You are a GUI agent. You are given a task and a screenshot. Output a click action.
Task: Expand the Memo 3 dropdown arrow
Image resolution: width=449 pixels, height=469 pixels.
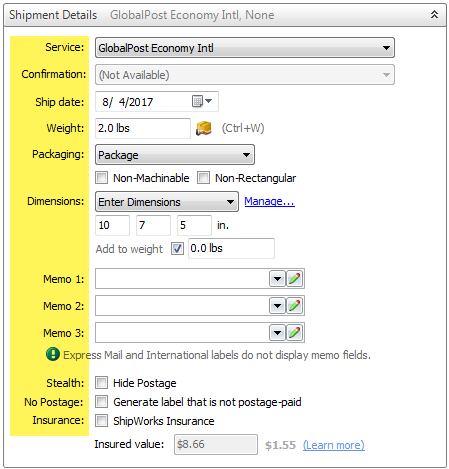(x=277, y=333)
